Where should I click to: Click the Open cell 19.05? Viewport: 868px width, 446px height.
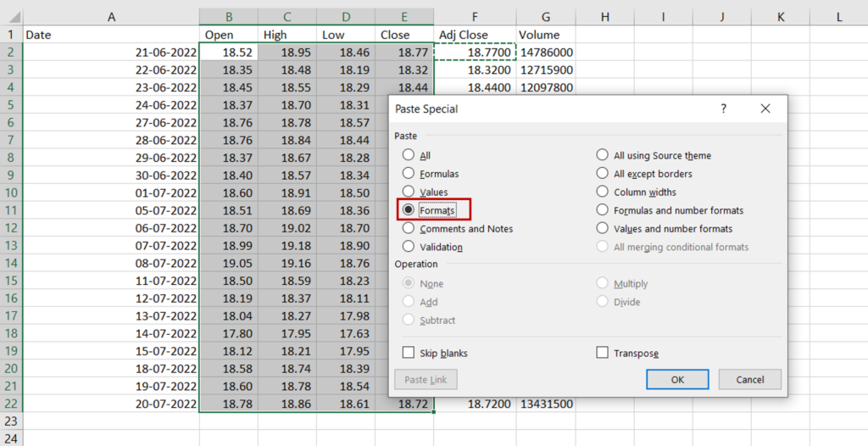(229, 263)
